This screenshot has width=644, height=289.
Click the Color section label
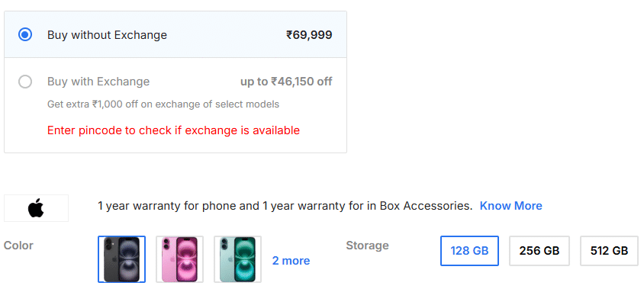tap(18, 246)
